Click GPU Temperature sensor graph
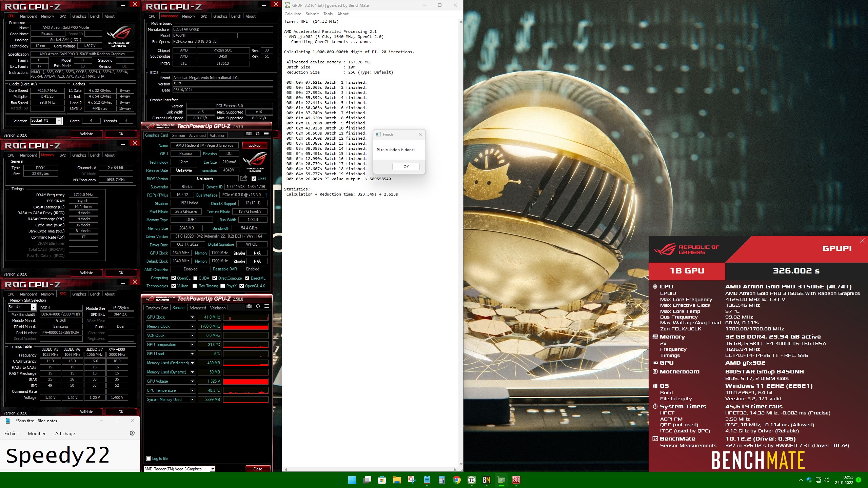 click(246, 345)
